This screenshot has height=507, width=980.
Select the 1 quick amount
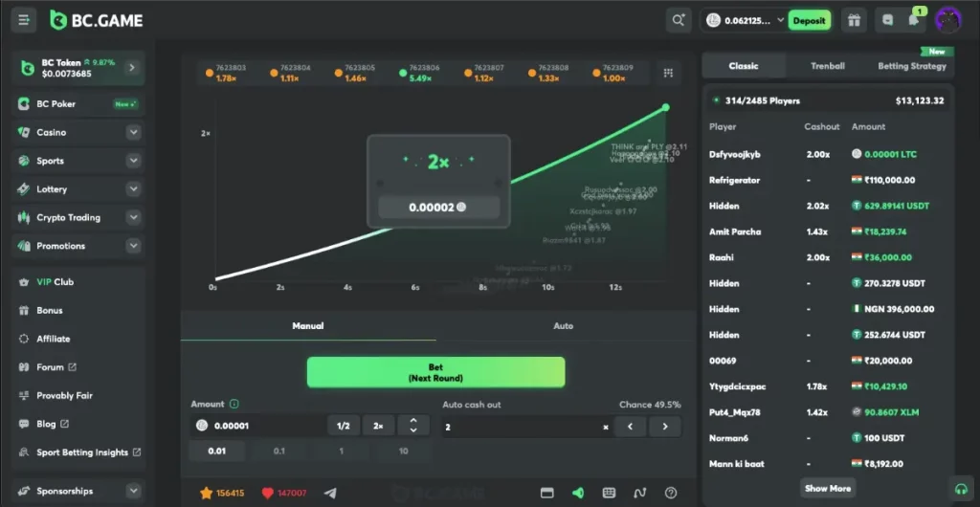click(x=342, y=451)
